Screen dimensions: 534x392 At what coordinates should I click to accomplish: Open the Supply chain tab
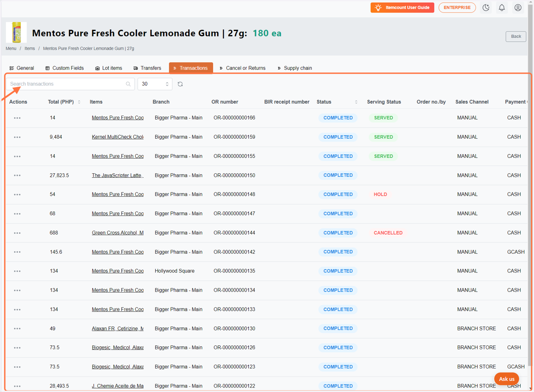(x=295, y=68)
